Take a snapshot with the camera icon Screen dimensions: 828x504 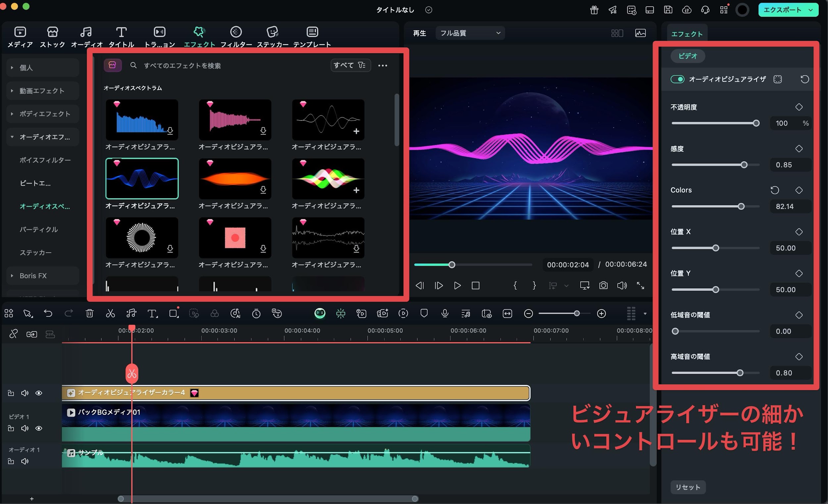pos(603,285)
